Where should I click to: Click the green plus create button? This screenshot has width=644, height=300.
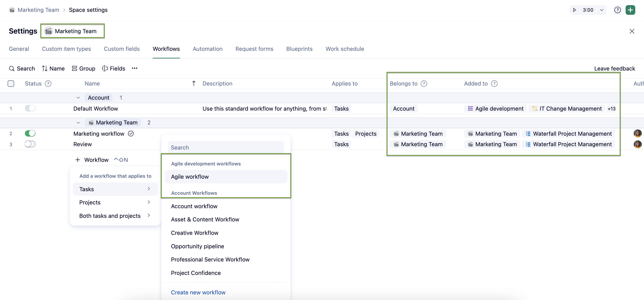(x=630, y=10)
